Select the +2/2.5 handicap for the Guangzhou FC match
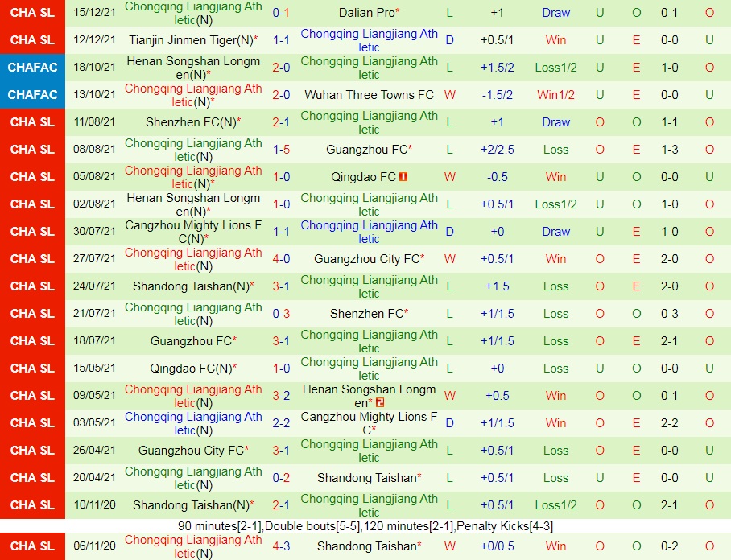The image size is (731, 560). pyautogui.click(x=499, y=149)
